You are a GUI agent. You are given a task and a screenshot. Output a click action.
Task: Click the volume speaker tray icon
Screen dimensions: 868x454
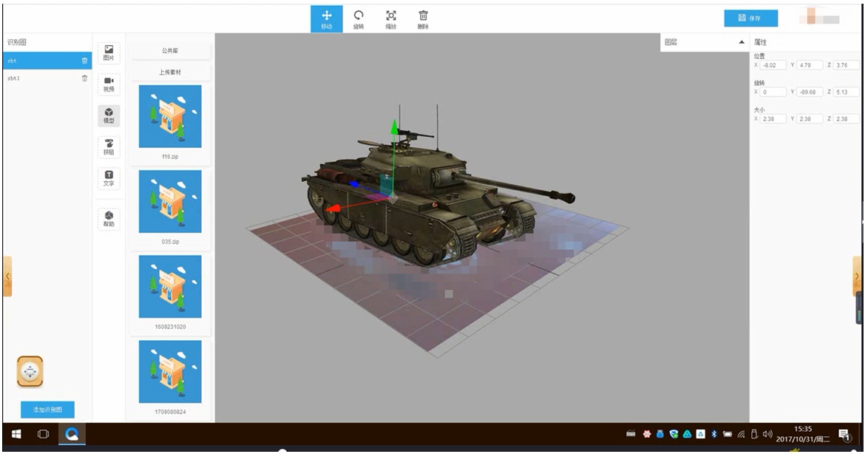click(767, 434)
